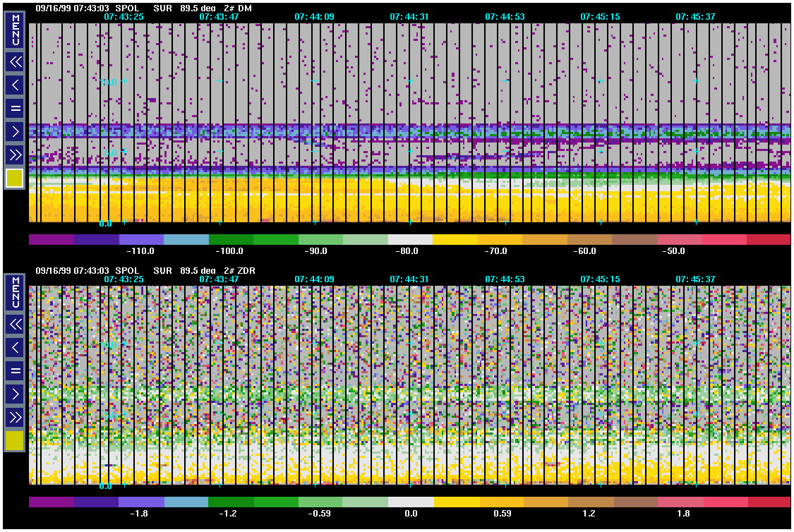Select the 07:44:53 time label in ZDR panel

tap(505, 279)
